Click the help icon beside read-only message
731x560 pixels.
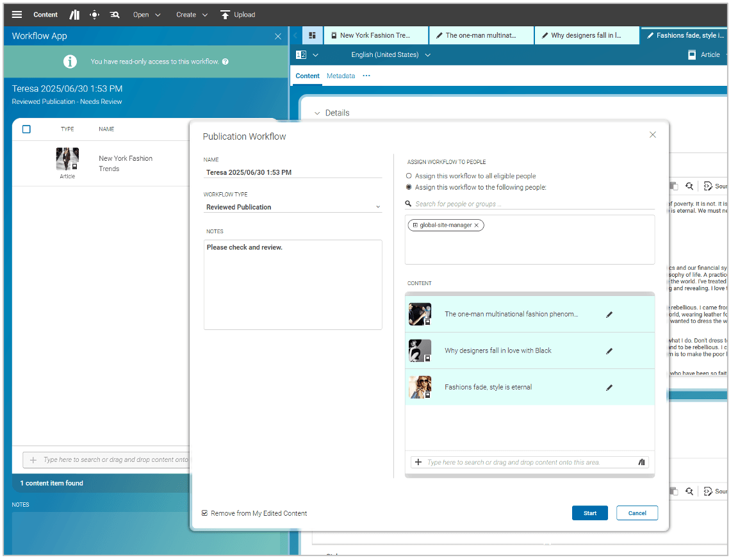click(x=226, y=62)
